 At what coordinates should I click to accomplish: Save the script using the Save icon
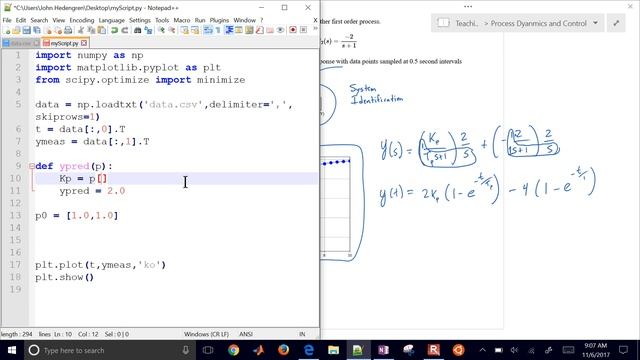(x=27, y=30)
